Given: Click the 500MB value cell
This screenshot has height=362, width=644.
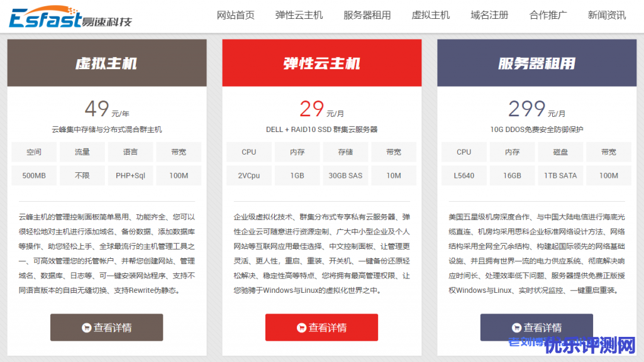Looking at the screenshot, I should tap(34, 176).
